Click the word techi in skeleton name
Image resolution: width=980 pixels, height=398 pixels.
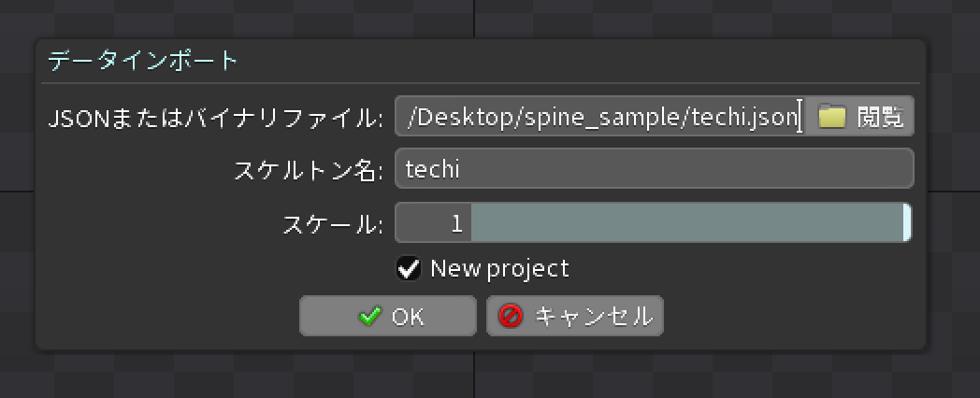tap(433, 169)
